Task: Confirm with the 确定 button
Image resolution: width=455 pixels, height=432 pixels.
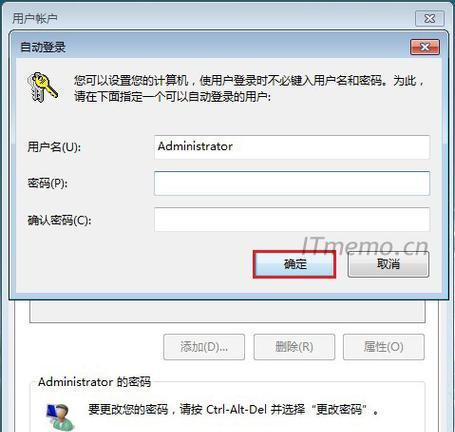Action: coord(294,264)
